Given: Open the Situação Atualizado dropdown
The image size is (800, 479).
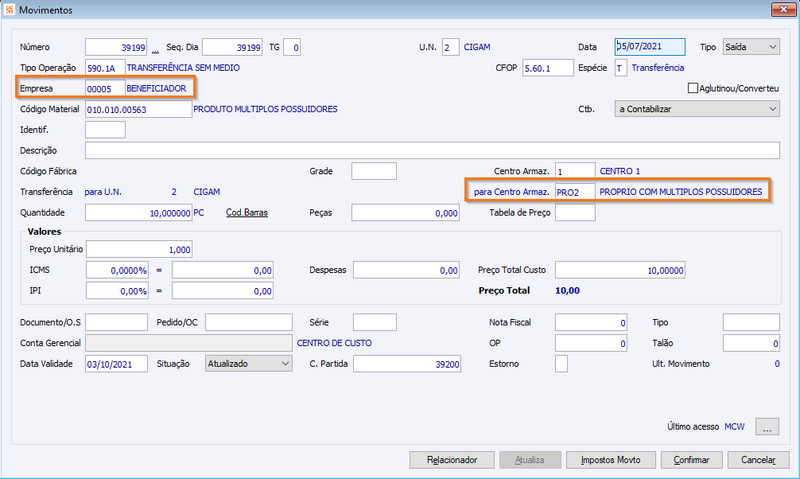Looking at the screenshot, I should pyautogui.click(x=248, y=364).
